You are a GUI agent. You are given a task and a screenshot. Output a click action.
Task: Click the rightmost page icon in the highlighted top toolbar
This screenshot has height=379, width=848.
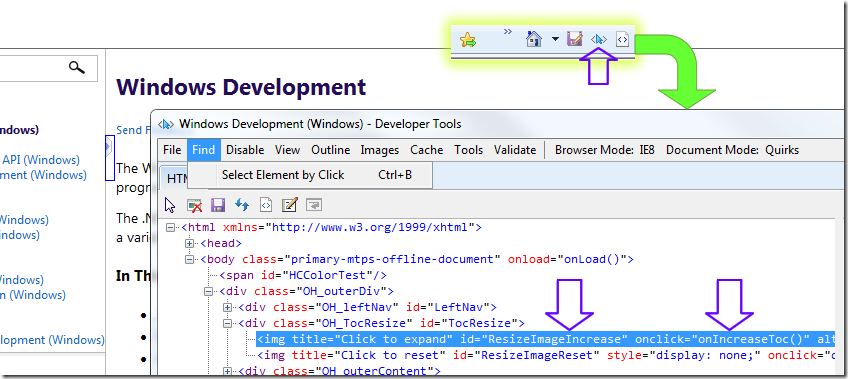pos(622,39)
